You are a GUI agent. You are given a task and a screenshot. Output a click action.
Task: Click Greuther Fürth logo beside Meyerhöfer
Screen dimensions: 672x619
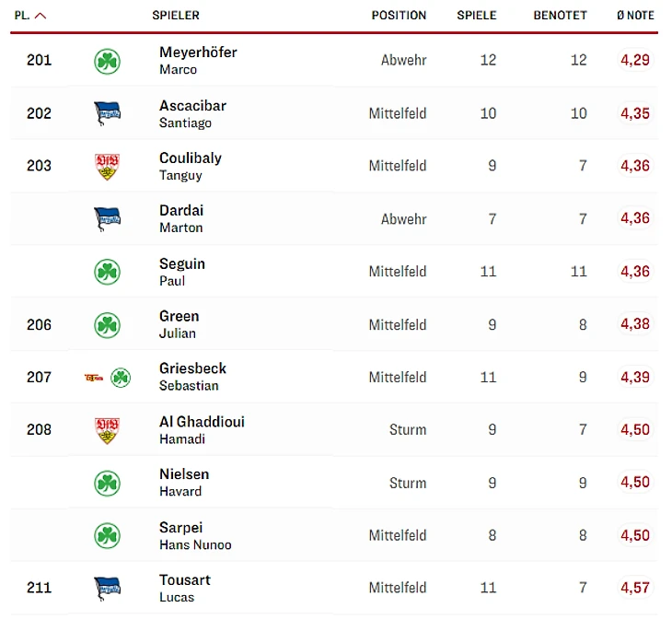click(x=107, y=61)
